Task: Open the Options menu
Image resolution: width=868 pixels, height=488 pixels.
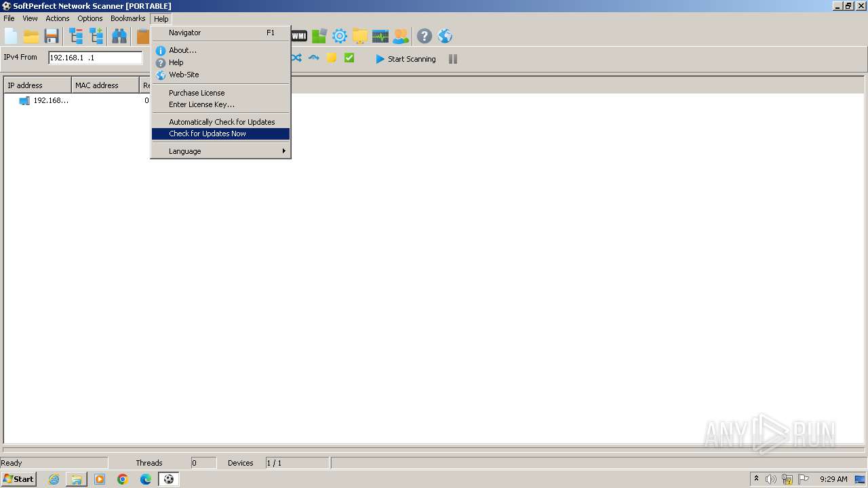Action: tap(90, 18)
